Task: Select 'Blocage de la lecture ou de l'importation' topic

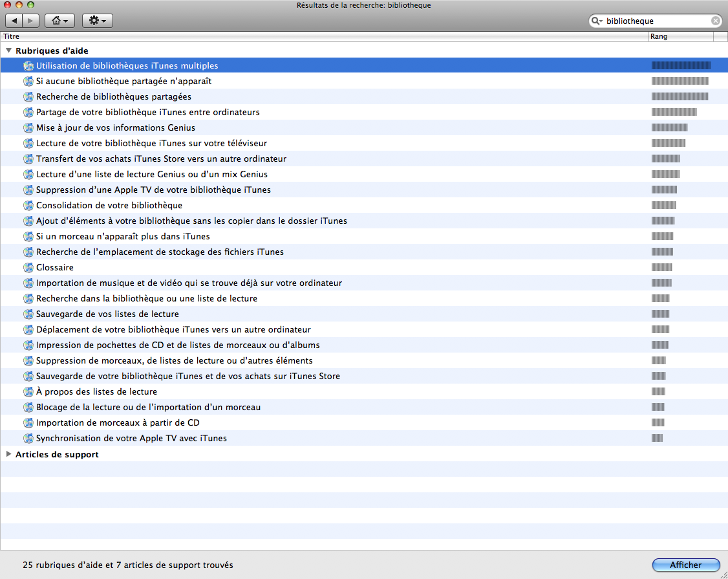Action: coord(364,407)
